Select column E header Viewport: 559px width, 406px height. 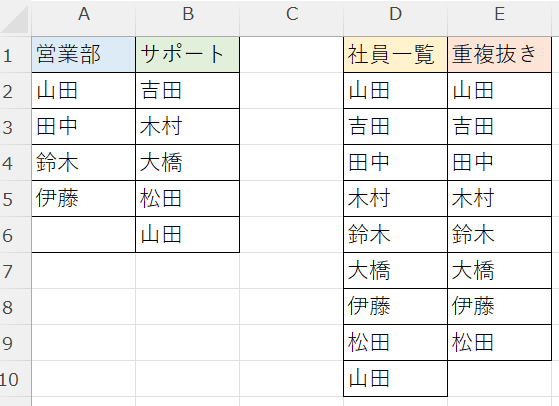499,15
